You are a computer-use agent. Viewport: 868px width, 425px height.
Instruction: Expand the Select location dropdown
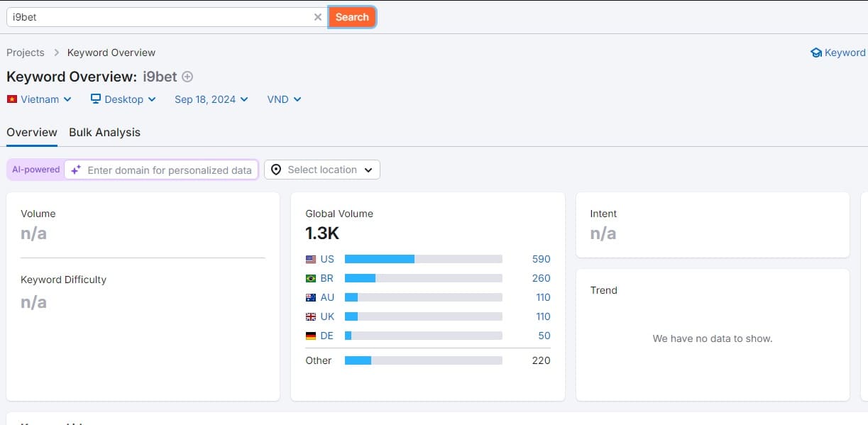[x=322, y=170]
